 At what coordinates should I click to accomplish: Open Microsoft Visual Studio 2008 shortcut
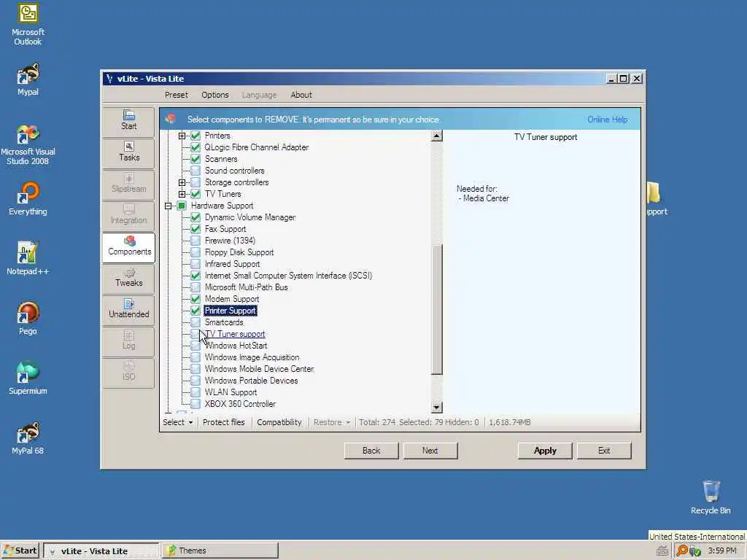point(28,145)
